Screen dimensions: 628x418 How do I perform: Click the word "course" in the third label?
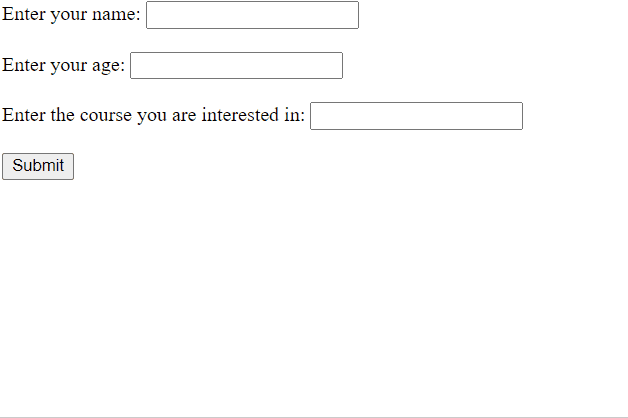108,115
